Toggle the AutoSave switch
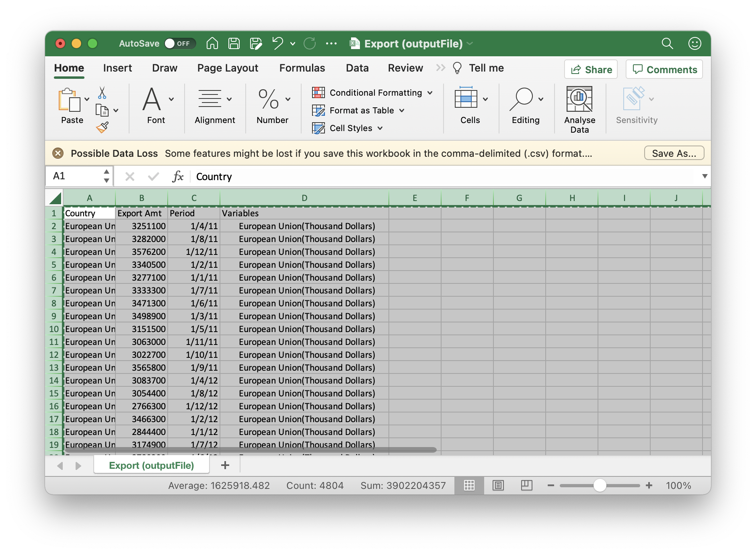756x554 pixels. [x=179, y=43]
